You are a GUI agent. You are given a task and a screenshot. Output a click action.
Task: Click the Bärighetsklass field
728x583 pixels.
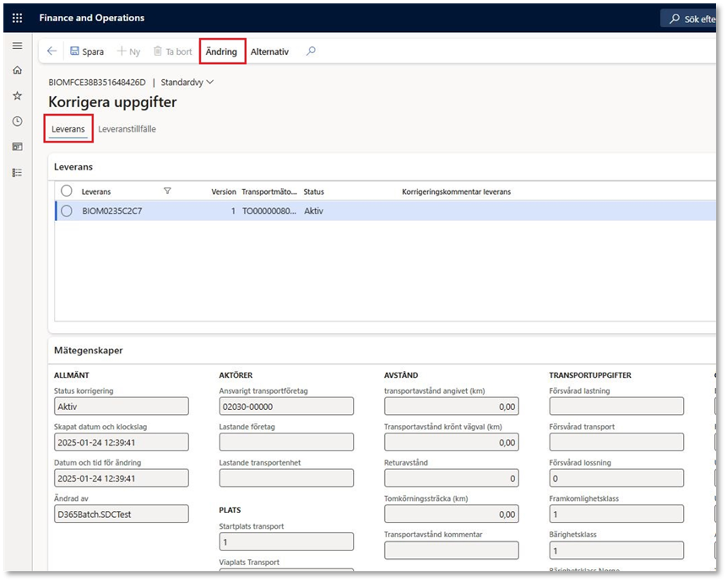pyautogui.click(x=617, y=550)
